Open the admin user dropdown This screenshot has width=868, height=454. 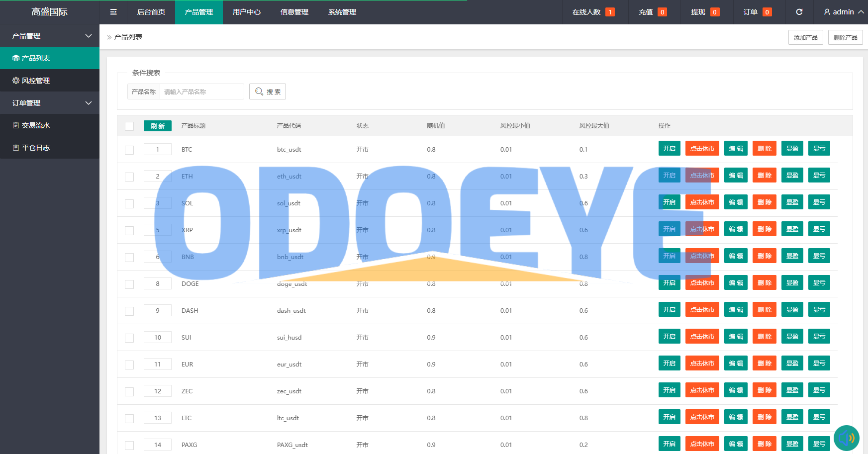pos(843,12)
